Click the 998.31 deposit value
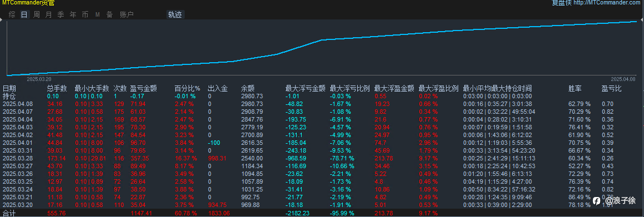This screenshot has width=644, height=217. pyautogui.click(x=217, y=158)
